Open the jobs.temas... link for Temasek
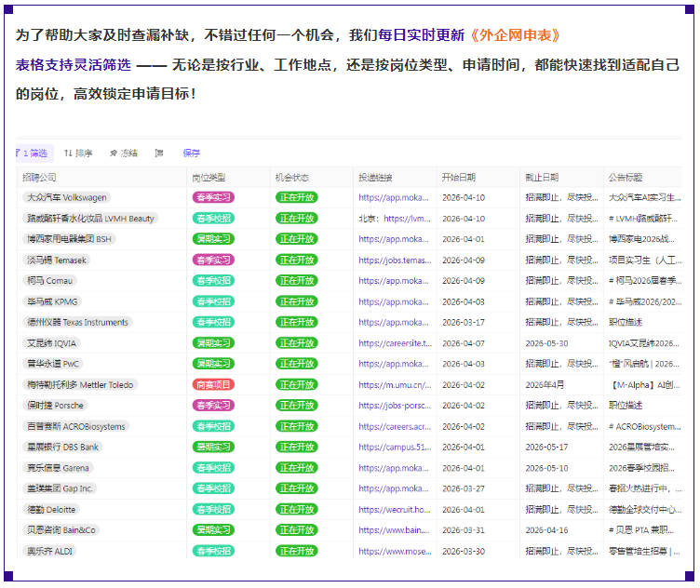This screenshot has height=588, width=700. tap(395, 260)
